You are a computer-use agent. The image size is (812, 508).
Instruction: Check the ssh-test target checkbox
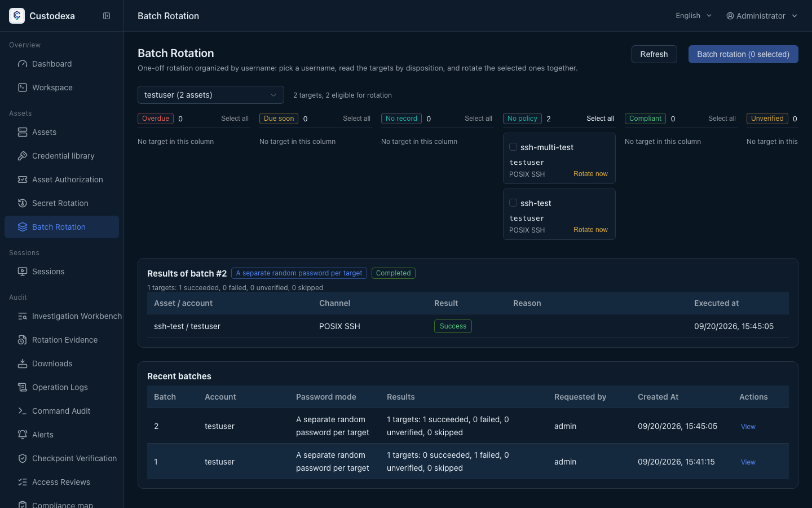[513, 203]
